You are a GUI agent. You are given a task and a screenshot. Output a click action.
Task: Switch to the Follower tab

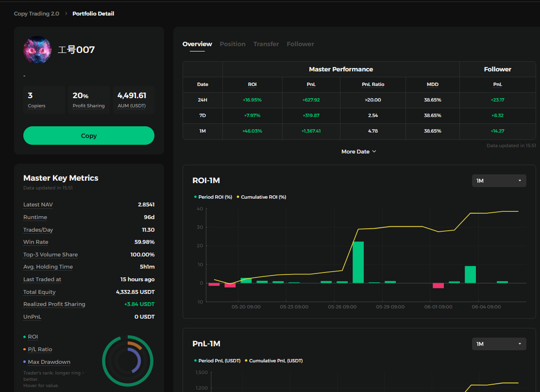[x=300, y=44]
